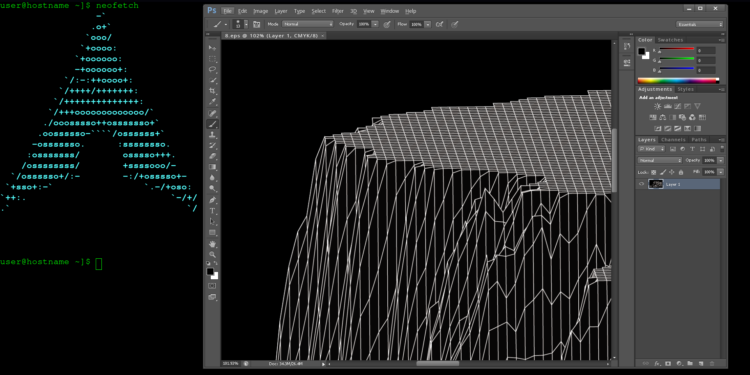
Task: Open the Image menu
Action: coord(261,11)
